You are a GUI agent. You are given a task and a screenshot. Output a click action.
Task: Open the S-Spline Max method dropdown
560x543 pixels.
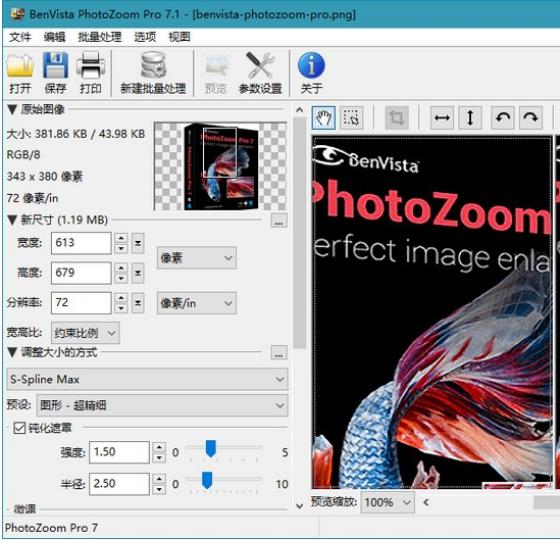click(147, 379)
